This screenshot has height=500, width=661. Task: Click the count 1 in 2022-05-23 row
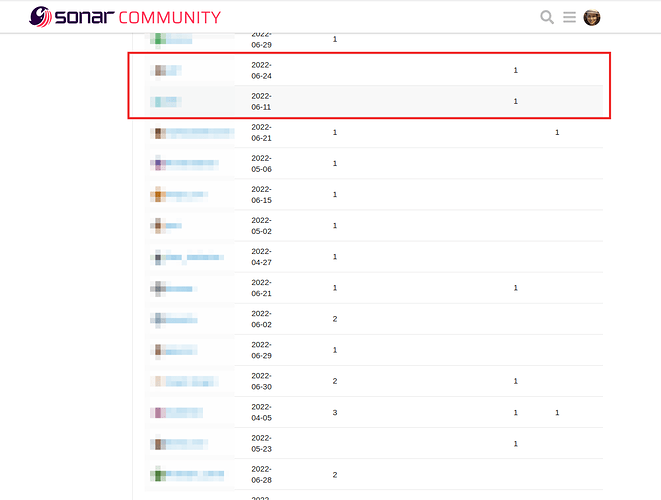(516, 444)
